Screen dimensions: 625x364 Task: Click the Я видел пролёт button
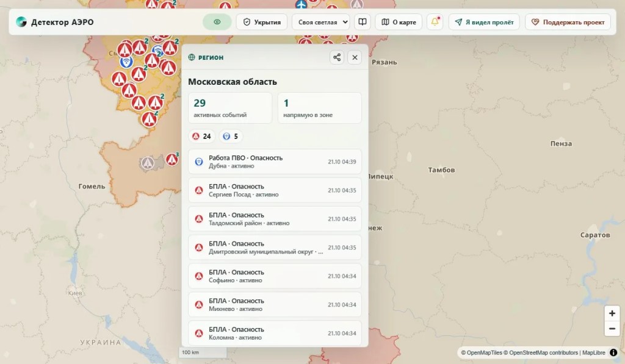pos(484,22)
